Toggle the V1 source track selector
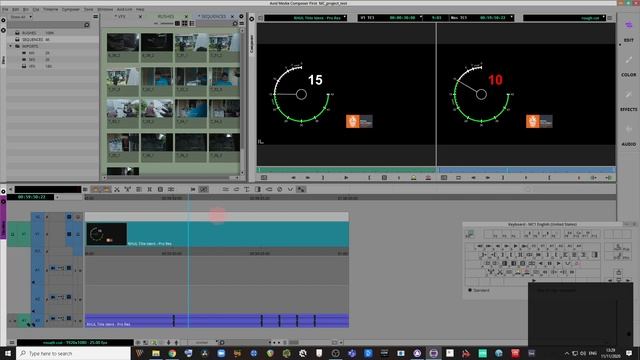The height and width of the screenshot is (360, 640). point(24,234)
